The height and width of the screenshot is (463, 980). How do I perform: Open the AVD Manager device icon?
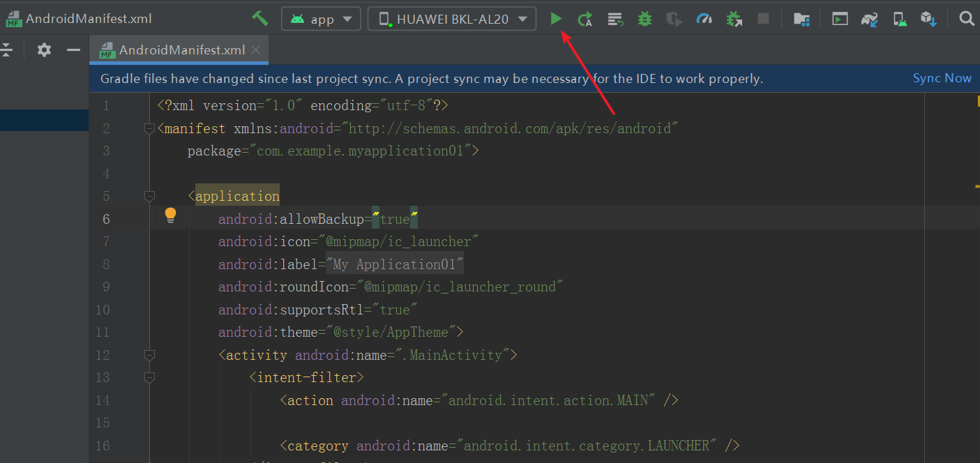click(900, 19)
